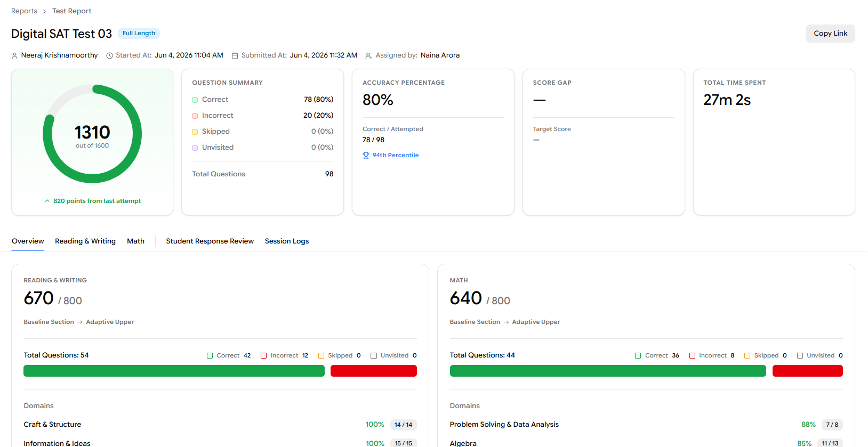Click the Reading & Writing Adaptive Upper path arrow
The width and height of the screenshot is (868, 447).
(80, 322)
